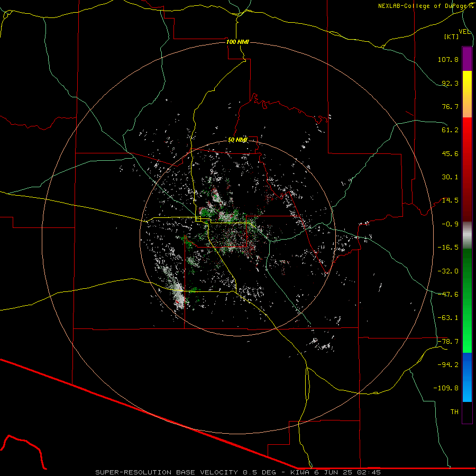
Task: Click the Super-Resolution Base Velocity caption
Action: point(238,472)
